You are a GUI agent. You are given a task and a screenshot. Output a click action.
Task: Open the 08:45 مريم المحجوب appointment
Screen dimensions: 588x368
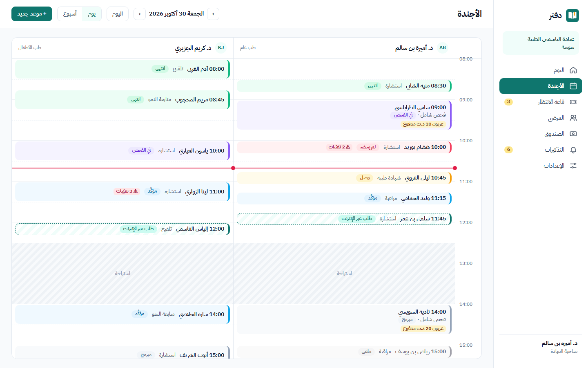click(x=122, y=100)
